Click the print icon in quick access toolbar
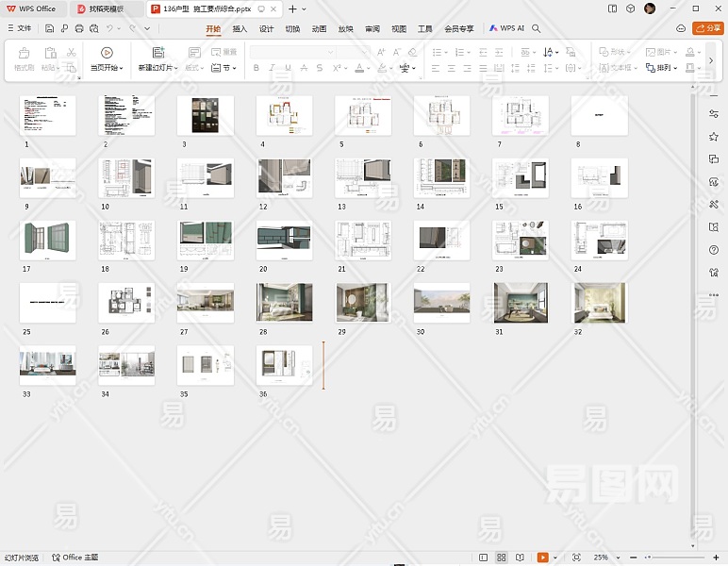Image resolution: width=728 pixels, height=566 pixels. coord(79,29)
